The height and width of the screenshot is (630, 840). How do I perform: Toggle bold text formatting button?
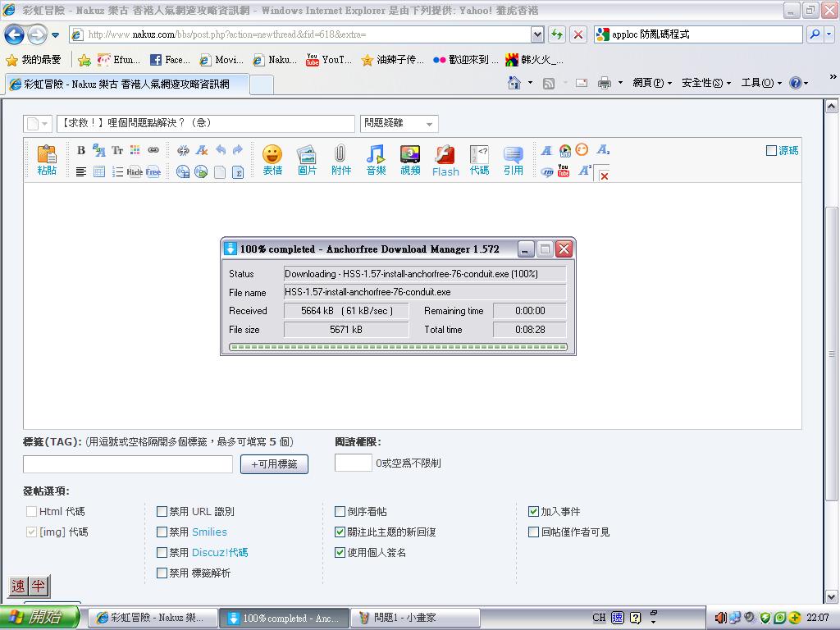point(81,150)
